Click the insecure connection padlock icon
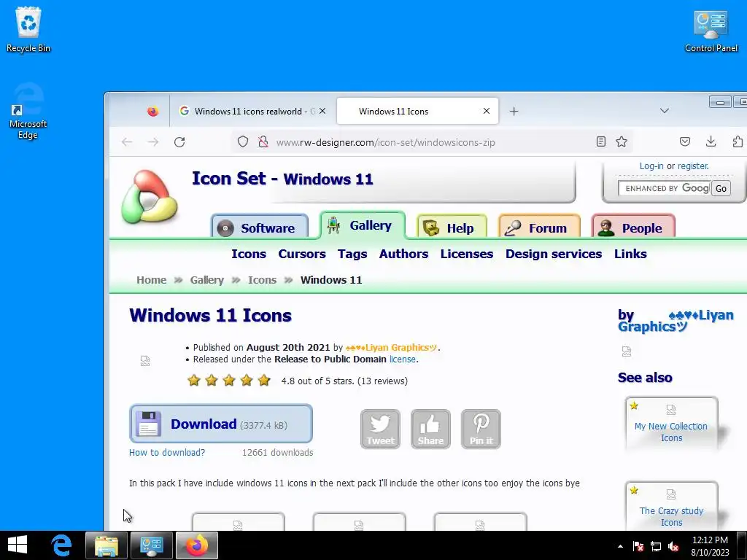This screenshot has width=747, height=560. point(263,142)
